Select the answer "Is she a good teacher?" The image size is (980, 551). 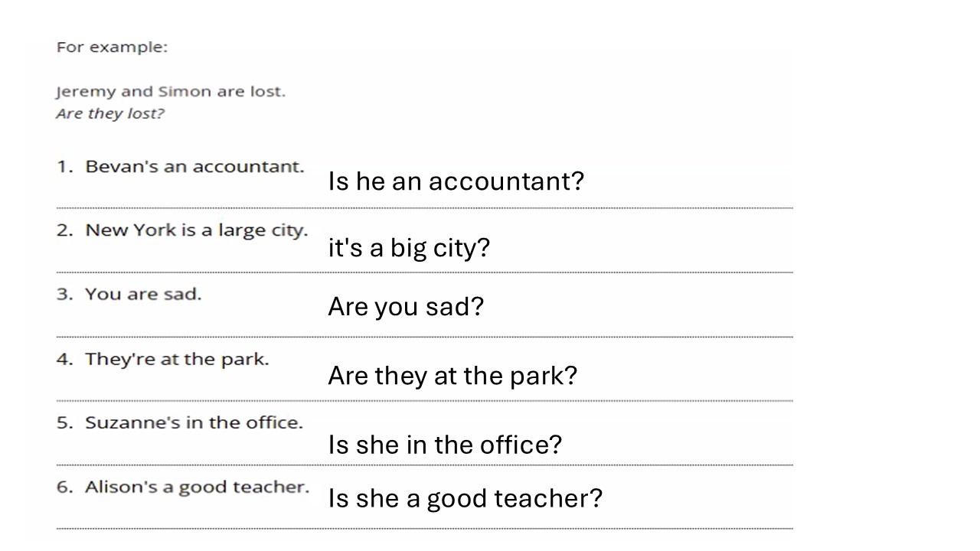[465, 499]
